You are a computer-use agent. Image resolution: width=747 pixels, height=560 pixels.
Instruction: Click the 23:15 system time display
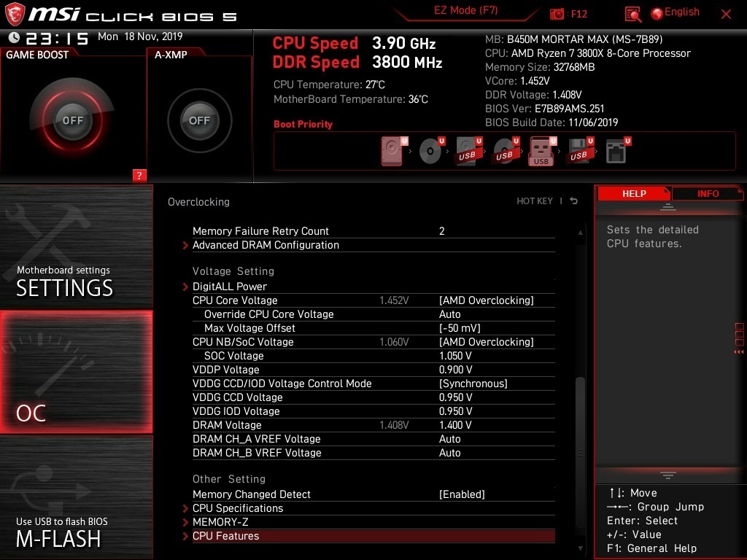[x=57, y=38]
